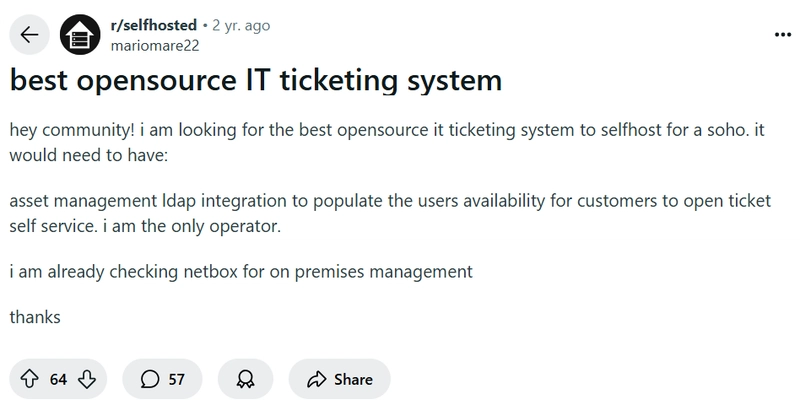Open the r/selfhosted community avatar

pyautogui.click(x=80, y=35)
